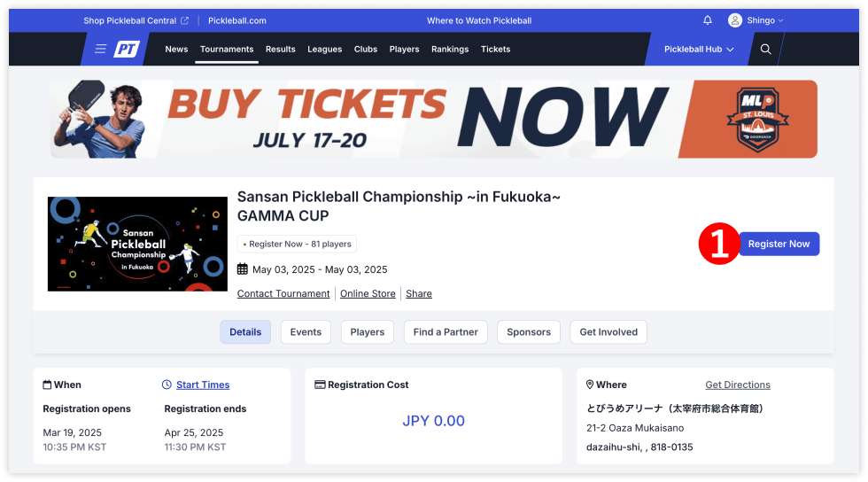868x482 pixels.
Task: Open the Rankings menu item
Action: coord(450,50)
